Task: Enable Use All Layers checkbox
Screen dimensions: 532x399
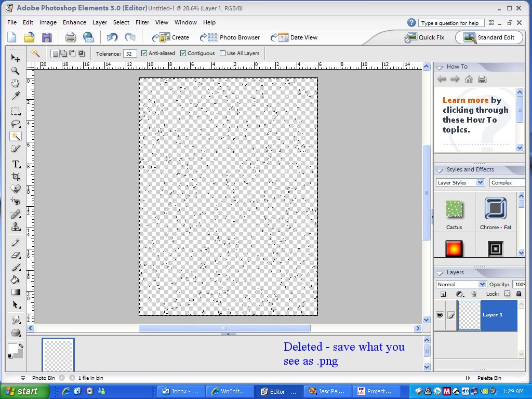Action: tap(222, 54)
